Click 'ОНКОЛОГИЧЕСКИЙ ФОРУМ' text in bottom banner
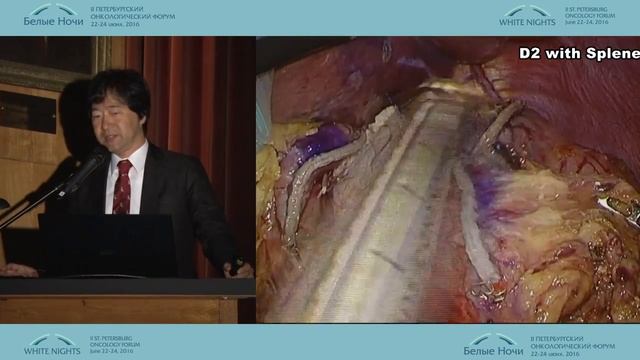This screenshot has height=360, width=640. 573,346
